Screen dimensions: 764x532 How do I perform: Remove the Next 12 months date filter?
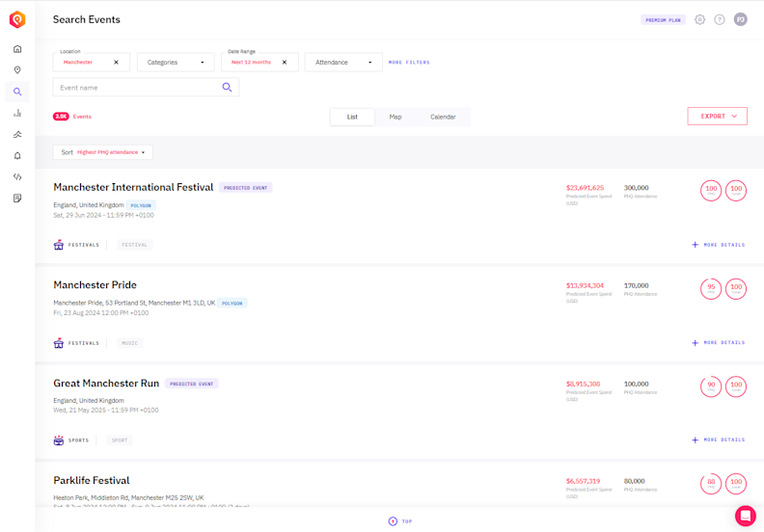pyautogui.click(x=285, y=63)
